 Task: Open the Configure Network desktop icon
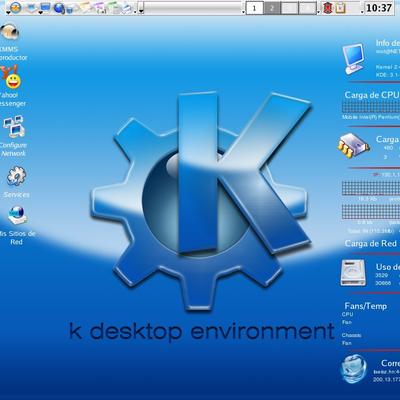pyautogui.click(x=13, y=127)
